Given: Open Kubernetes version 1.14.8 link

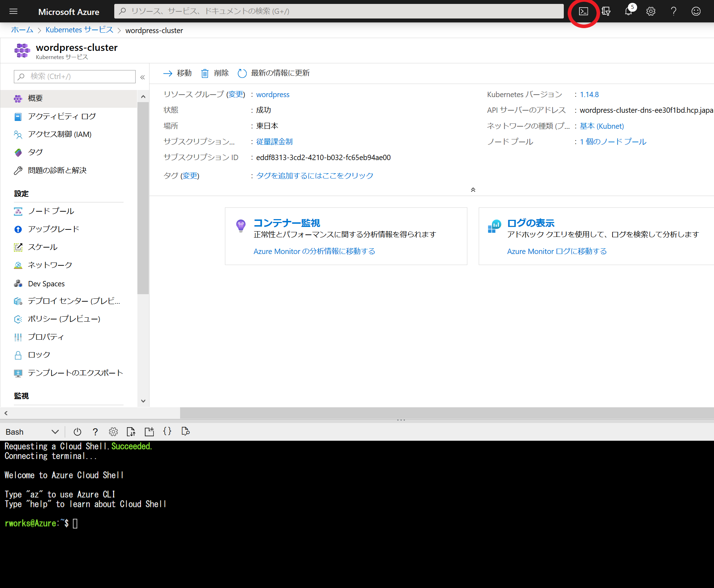Looking at the screenshot, I should [589, 95].
